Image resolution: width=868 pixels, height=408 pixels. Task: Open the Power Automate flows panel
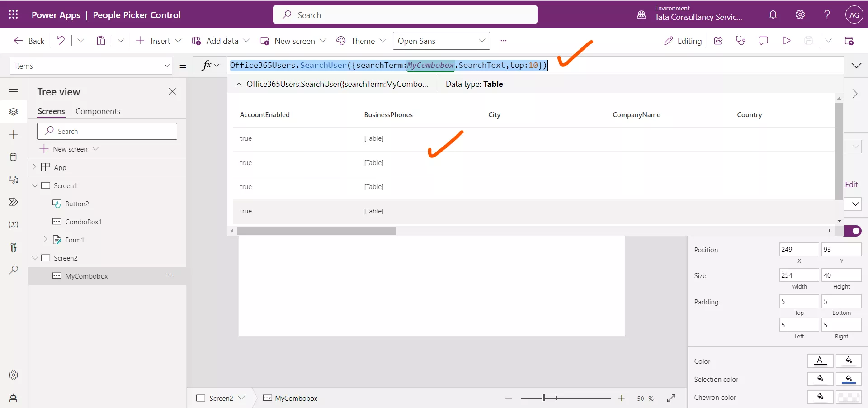click(x=14, y=202)
